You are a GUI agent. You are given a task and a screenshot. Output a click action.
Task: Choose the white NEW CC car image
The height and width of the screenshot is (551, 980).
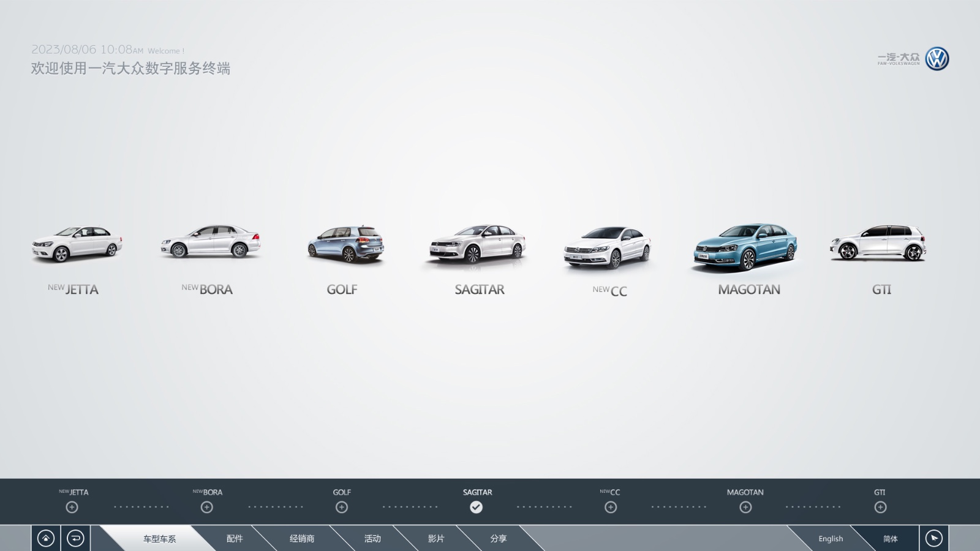(607, 247)
